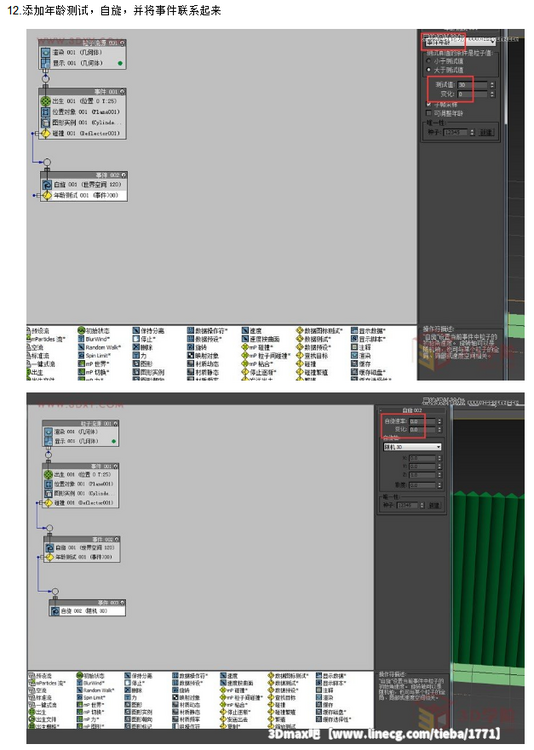534x750 pixels.
Task: Pick 数据操作符 depot item in first screenshot
Action: (x=207, y=331)
